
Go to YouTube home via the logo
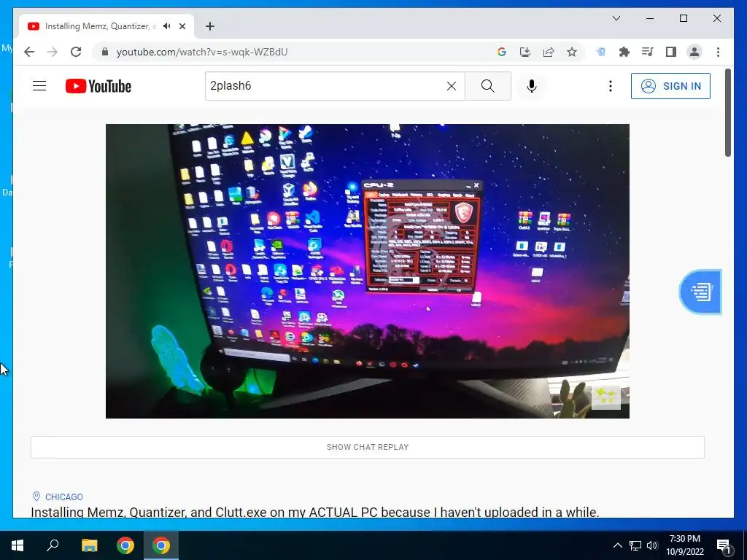(98, 86)
